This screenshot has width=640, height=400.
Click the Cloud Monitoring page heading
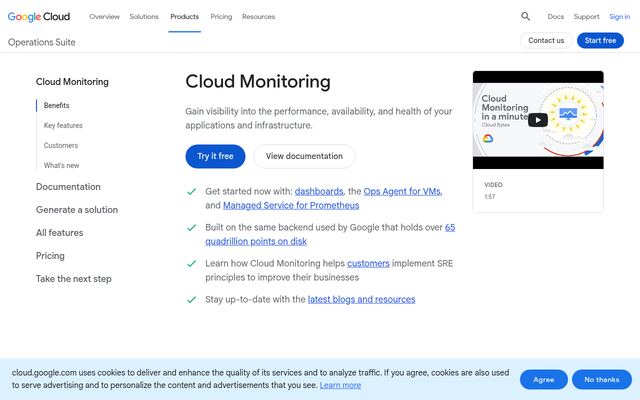pos(258,81)
